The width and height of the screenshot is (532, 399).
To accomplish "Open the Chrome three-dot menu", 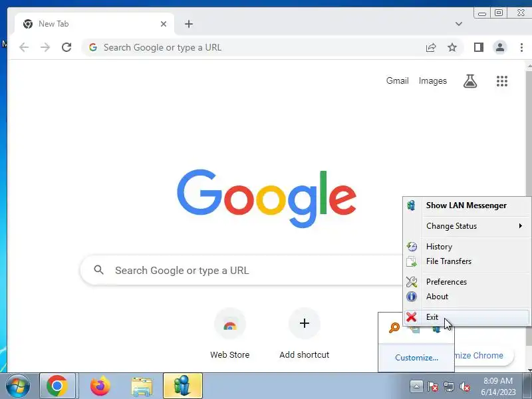I will 521,47.
